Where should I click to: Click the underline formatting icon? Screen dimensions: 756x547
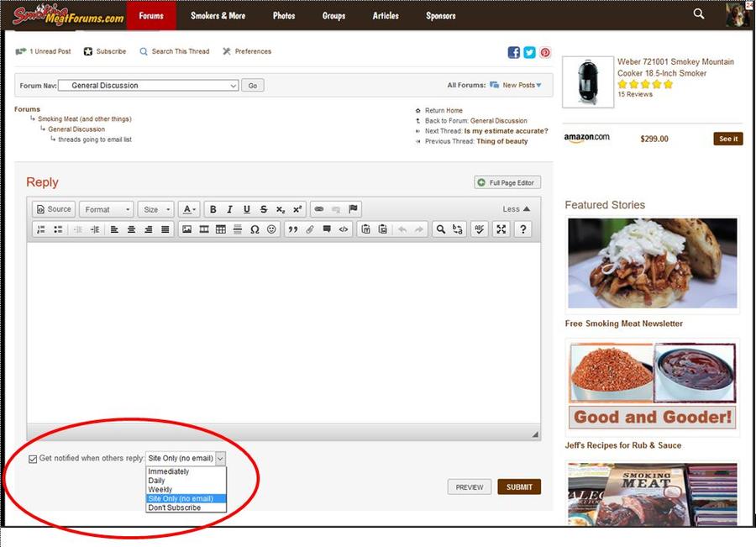246,209
